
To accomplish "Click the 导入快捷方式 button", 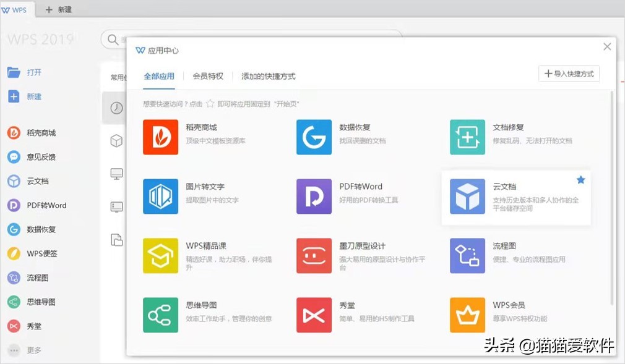I will coord(568,74).
